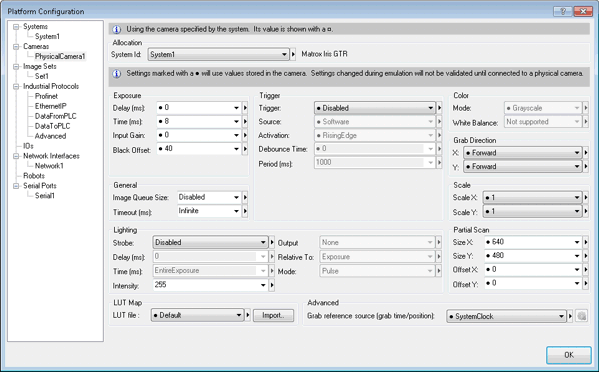
Task: Open Advanced under Industrial Protocols
Action: point(50,136)
